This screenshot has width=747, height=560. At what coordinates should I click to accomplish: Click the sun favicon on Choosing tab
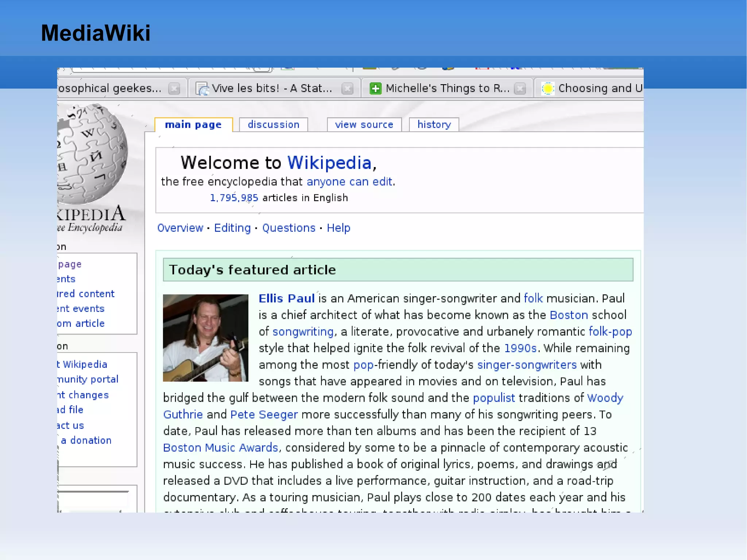547,88
